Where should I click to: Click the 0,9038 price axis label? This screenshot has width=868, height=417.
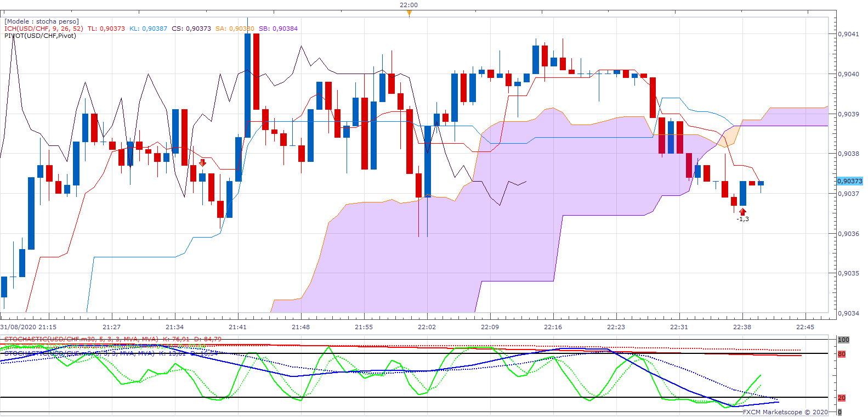click(848, 154)
